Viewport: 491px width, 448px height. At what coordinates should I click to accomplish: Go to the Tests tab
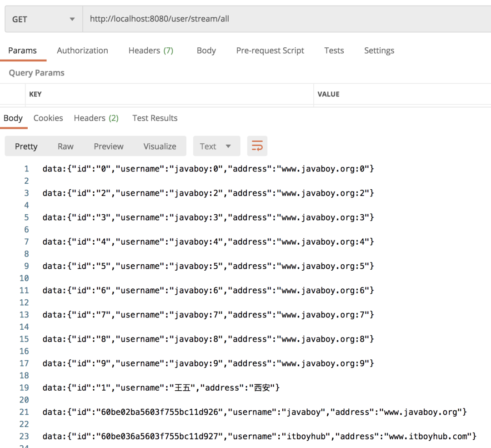click(x=334, y=50)
